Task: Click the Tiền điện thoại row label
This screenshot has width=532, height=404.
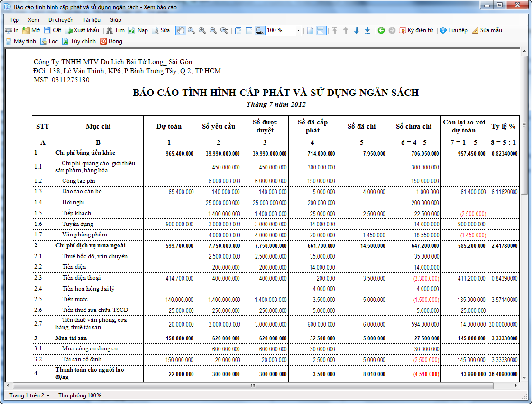Action: [x=82, y=278]
